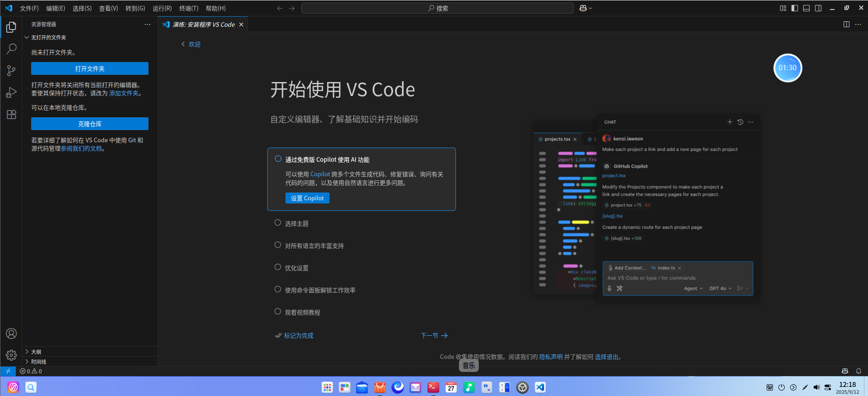The image size is (868, 396).
Task: Select the 对所有语言的丰富支持 step circle
Action: [x=278, y=245]
